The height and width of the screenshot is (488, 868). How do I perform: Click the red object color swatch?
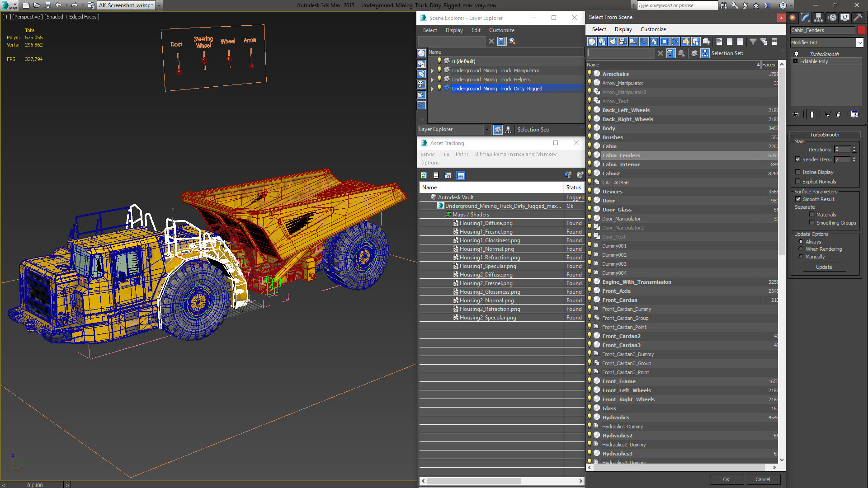pos(861,30)
